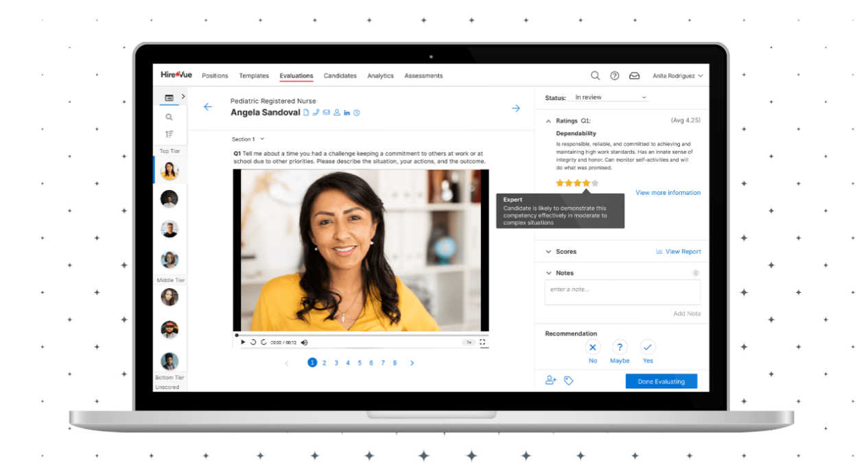Open the tag icon at the bottom right panel
868x463 pixels.
(x=568, y=379)
